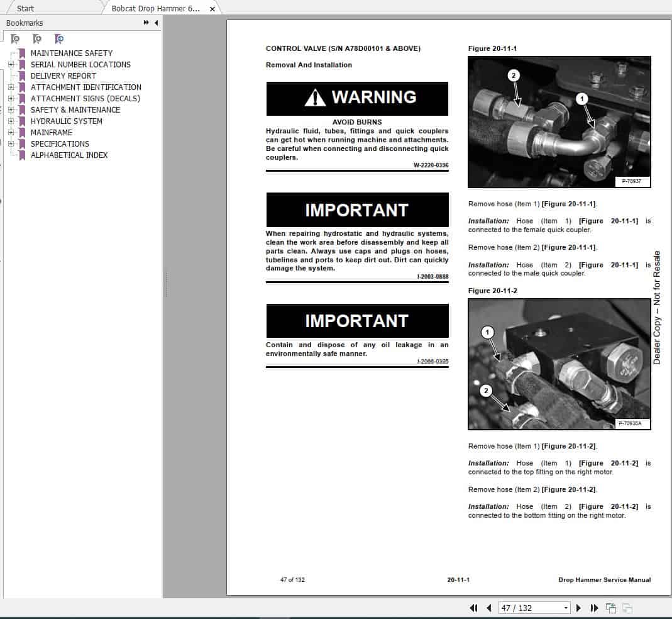Click inside the page number input field
Image resolution: width=672 pixels, height=619 pixels.
(x=528, y=608)
